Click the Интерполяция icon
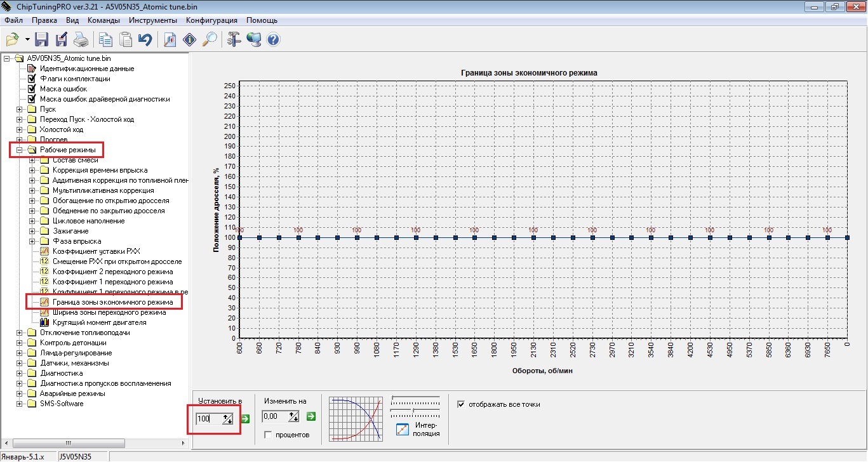The height and width of the screenshot is (462, 868). pyautogui.click(x=403, y=429)
